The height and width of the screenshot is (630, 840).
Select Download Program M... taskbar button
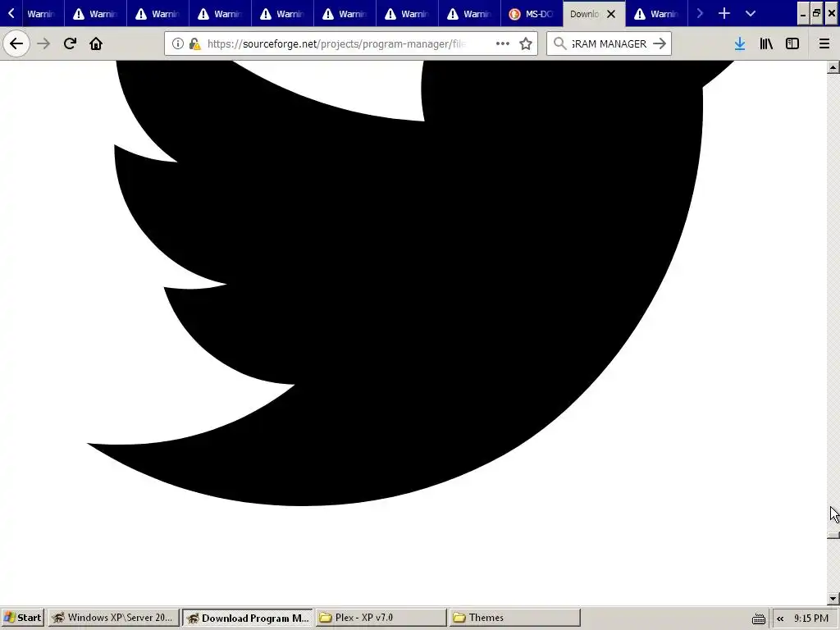[x=248, y=617]
